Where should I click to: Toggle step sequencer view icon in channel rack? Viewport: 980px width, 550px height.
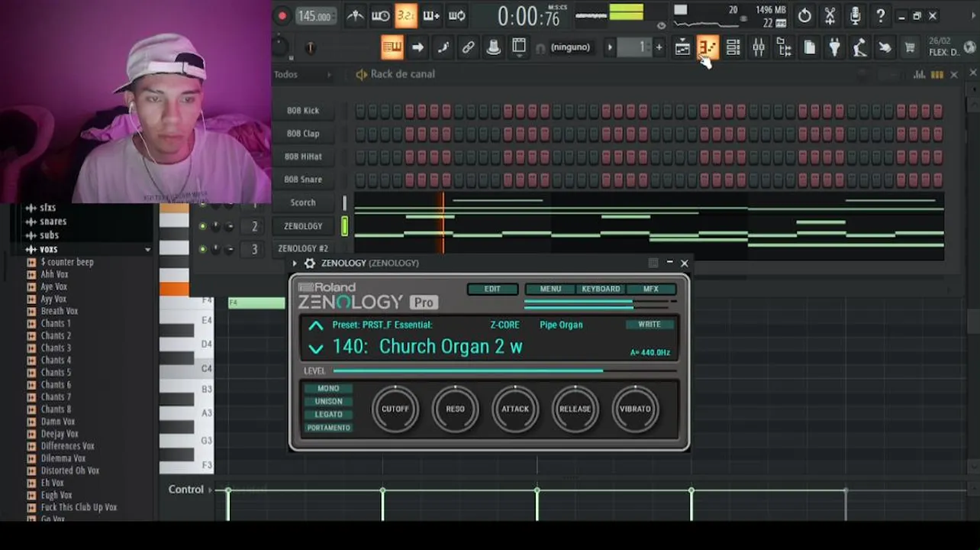pos(936,74)
